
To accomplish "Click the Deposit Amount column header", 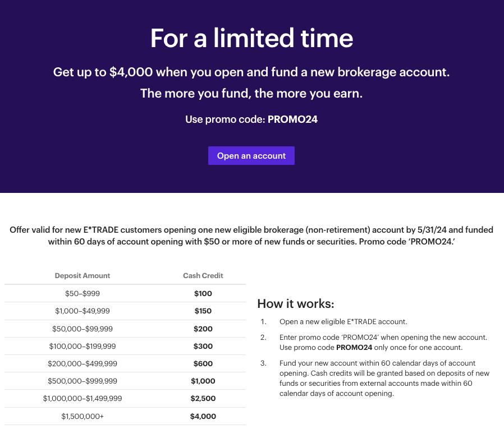I will tap(83, 275).
